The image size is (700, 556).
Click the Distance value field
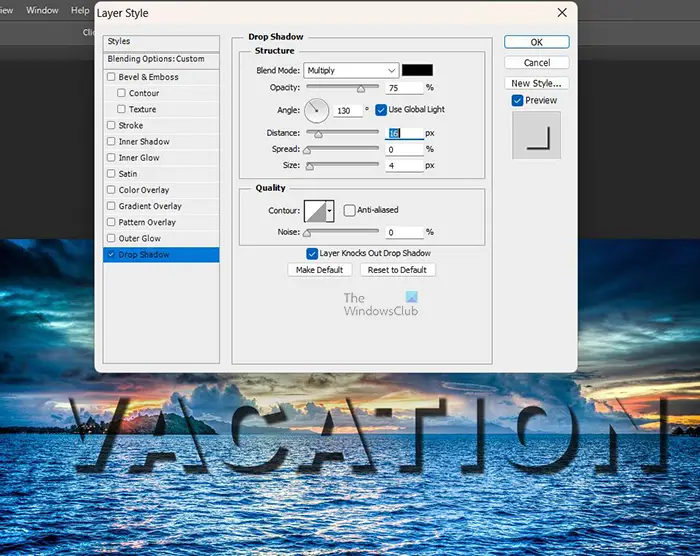pos(404,133)
